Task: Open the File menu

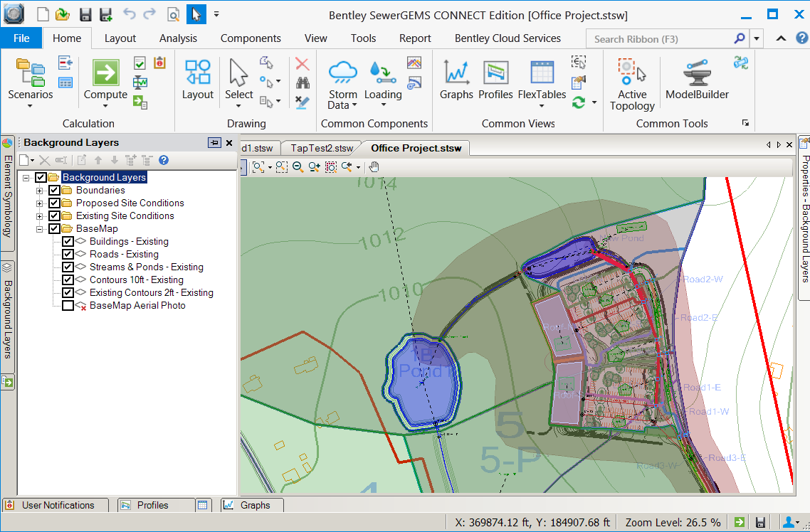Action: pos(21,38)
